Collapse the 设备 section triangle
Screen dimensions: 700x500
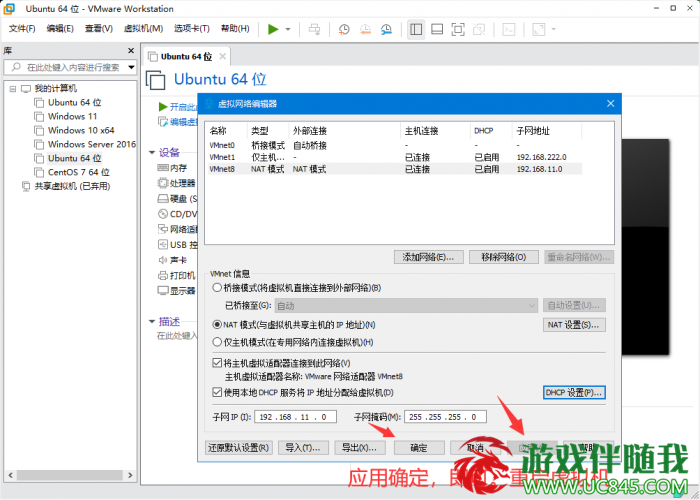pos(152,153)
